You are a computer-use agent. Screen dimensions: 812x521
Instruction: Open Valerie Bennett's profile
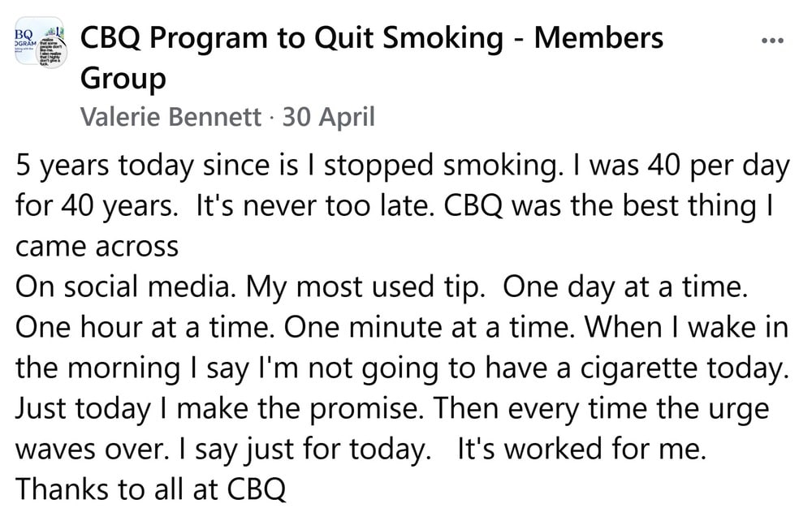171,118
